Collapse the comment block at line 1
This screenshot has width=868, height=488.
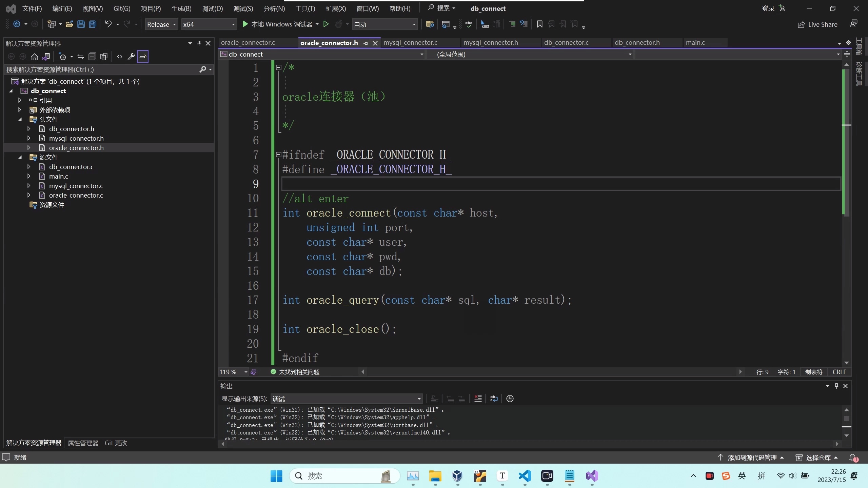click(279, 67)
